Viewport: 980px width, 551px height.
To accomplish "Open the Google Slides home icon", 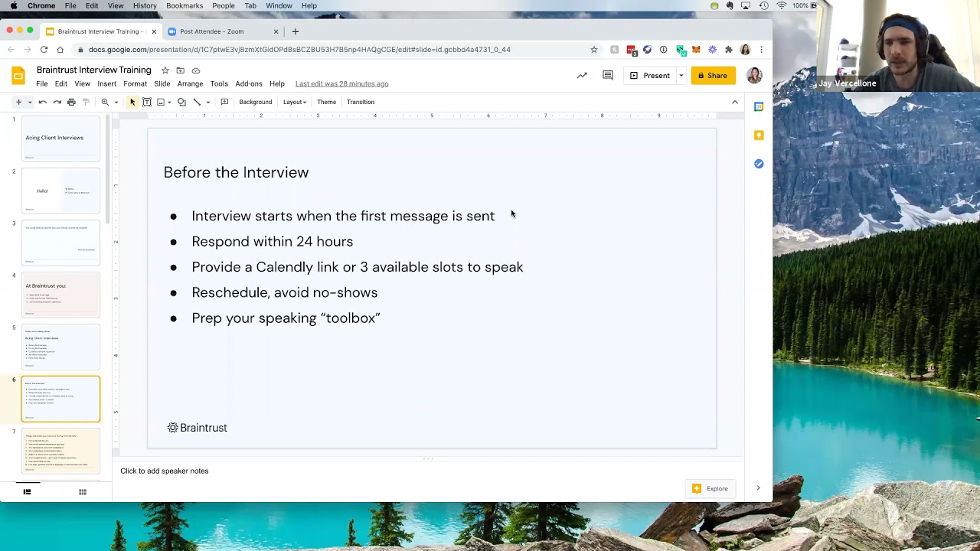I will 18,76.
